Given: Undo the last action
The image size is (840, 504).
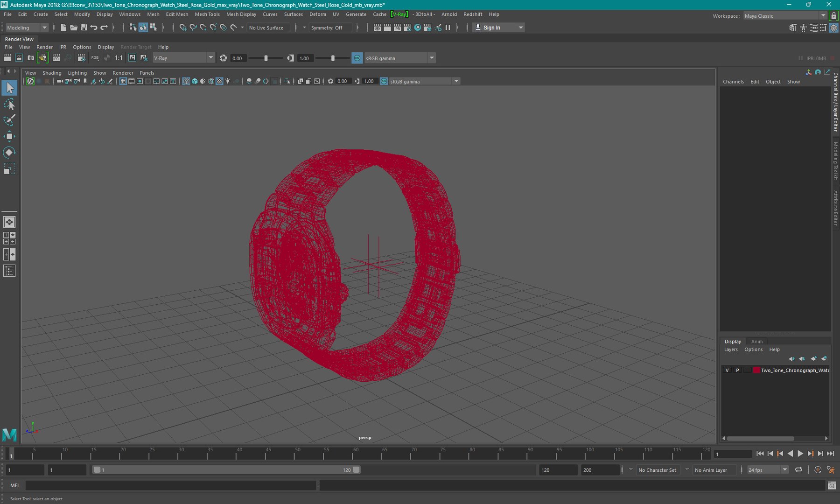Looking at the screenshot, I should click(94, 28).
